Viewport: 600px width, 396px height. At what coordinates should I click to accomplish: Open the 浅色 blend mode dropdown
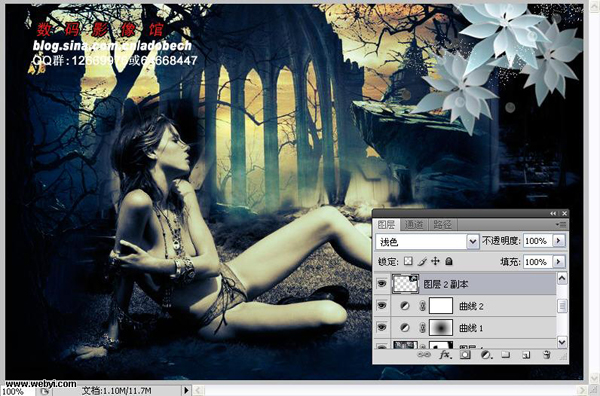473,241
